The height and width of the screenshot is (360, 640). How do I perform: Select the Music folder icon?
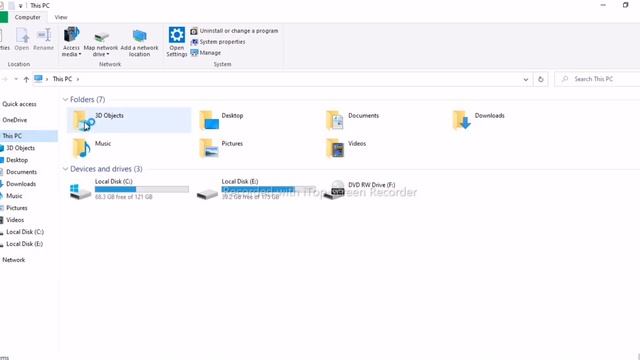point(81,148)
